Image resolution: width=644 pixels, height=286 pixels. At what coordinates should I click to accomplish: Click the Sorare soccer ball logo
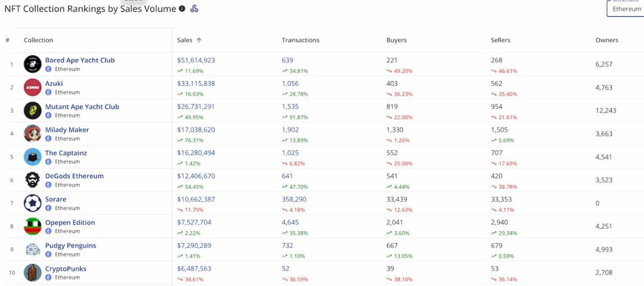[33, 203]
